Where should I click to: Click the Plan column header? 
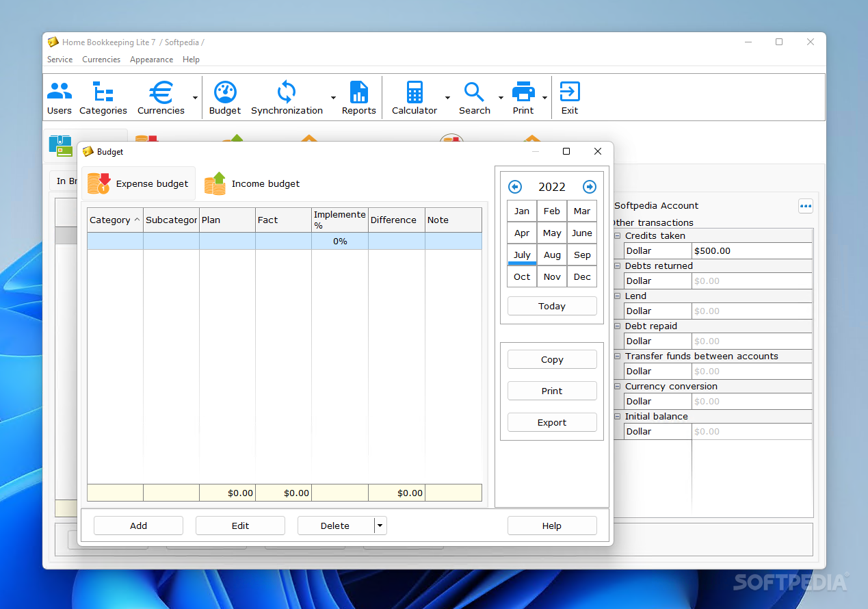tap(227, 220)
